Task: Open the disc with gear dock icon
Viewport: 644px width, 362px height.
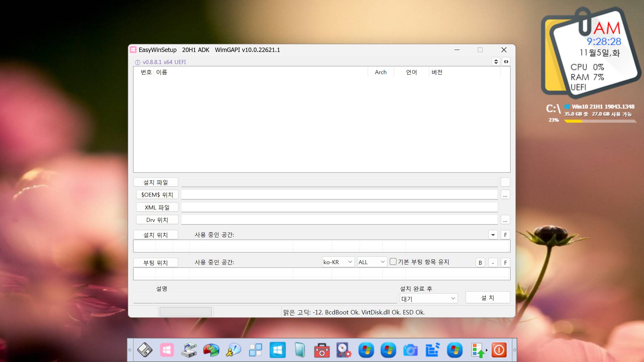Action: pyautogui.click(x=344, y=350)
